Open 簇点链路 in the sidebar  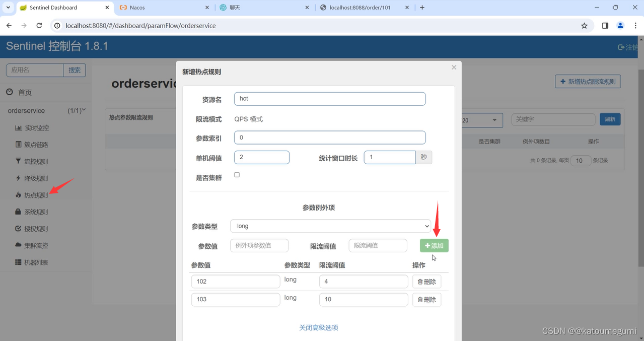tap(37, 145)
